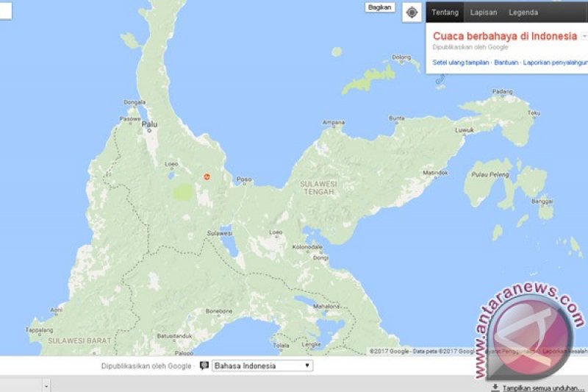Click the Kolonodale town label

307,247
